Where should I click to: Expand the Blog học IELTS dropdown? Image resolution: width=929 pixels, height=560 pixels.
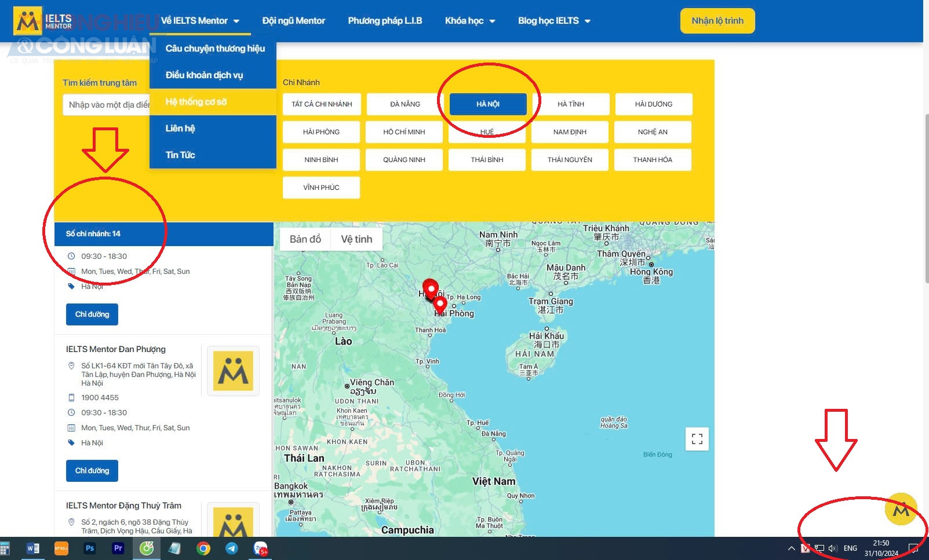[x=554, y=21]
